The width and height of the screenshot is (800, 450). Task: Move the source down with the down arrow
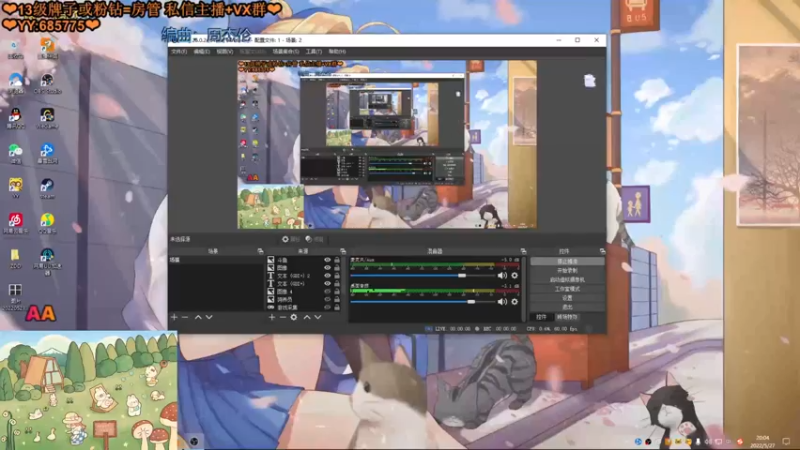pos(318,317)
